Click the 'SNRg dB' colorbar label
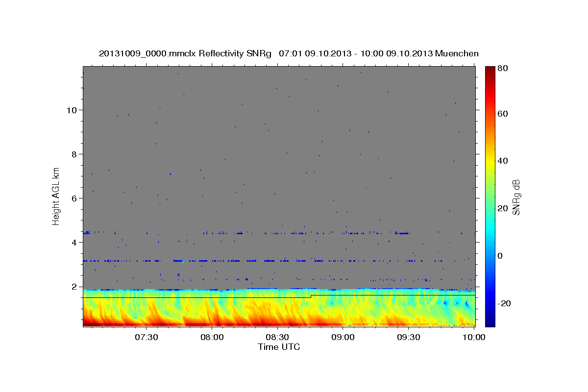 (x=516, y=196)
